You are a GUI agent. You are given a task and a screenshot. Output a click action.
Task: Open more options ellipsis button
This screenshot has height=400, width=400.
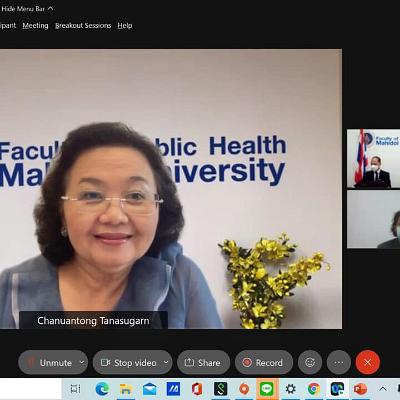(339, 362)
